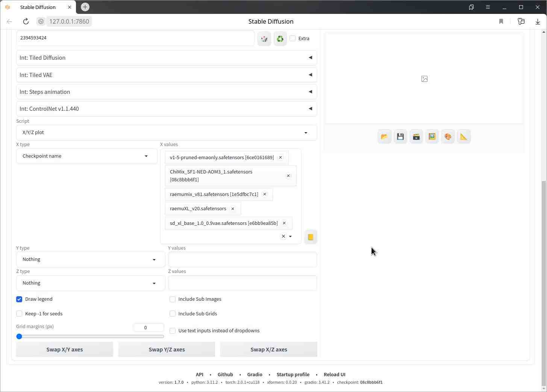
Task: Send image to inpaint palette icon
Action: [448, 137]
